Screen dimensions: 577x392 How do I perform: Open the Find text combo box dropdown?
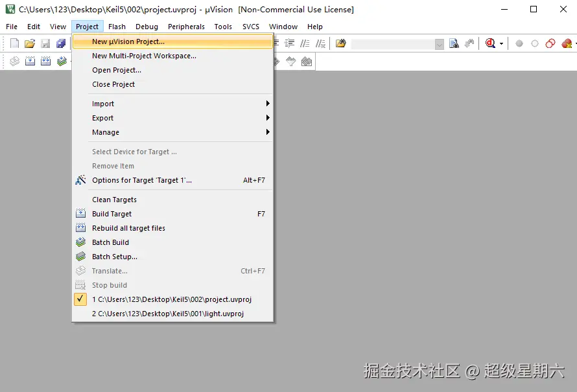pyautogui.click(x=440, y=44)
